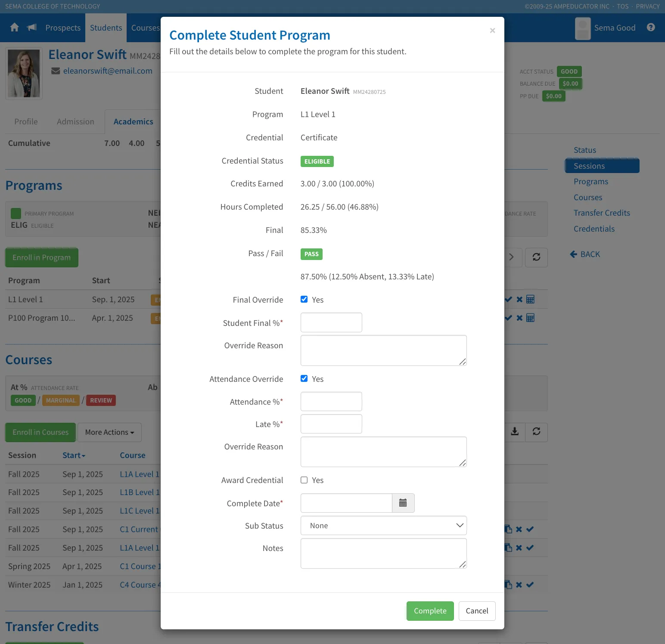Open the TOS link in the header

622,6
